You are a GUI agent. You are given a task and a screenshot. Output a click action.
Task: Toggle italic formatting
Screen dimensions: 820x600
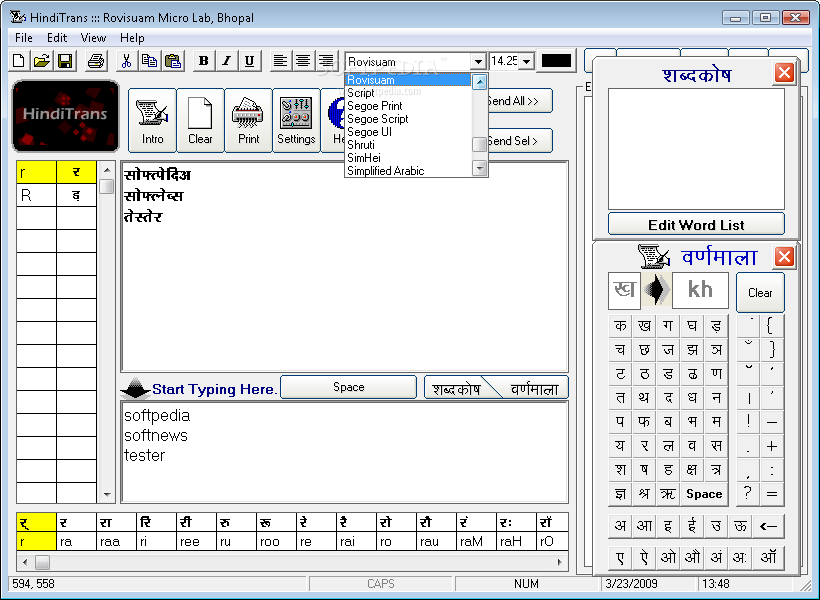click(226, 61)
